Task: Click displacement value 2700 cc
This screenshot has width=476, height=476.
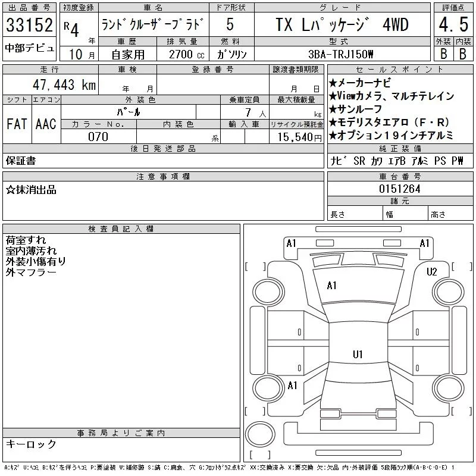Action: pyautogui.click(x=187, y=55)
